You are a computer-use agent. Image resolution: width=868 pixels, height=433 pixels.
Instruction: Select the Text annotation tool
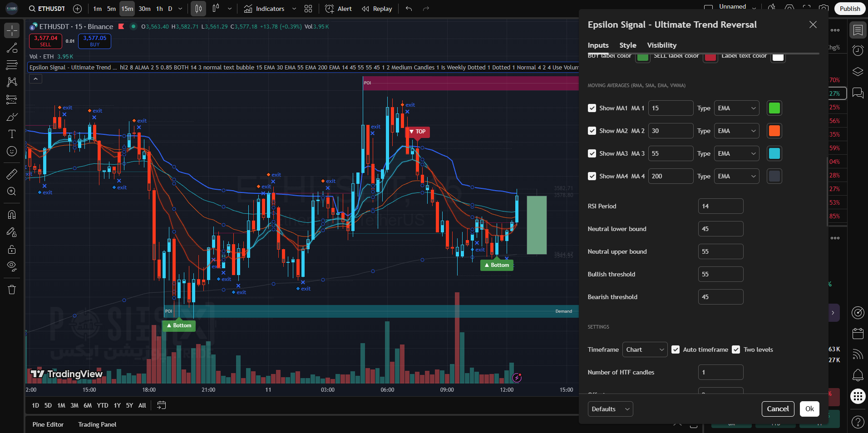click(12, 134)
